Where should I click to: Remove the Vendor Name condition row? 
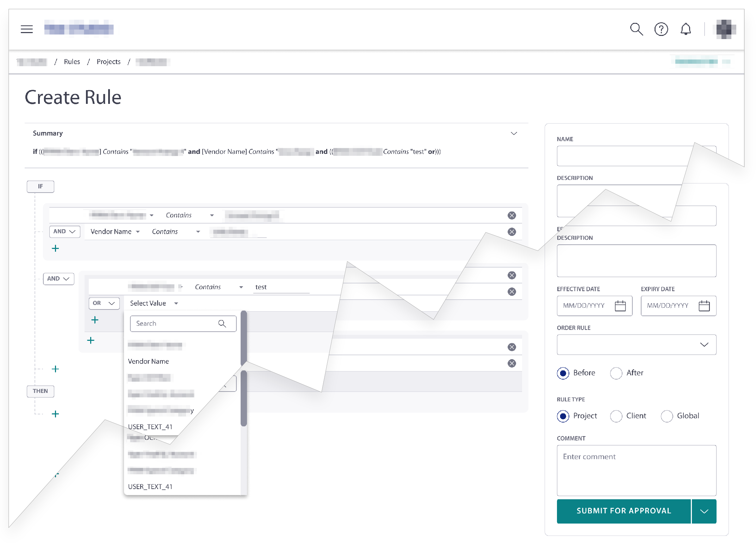click(x=512, y=231)
